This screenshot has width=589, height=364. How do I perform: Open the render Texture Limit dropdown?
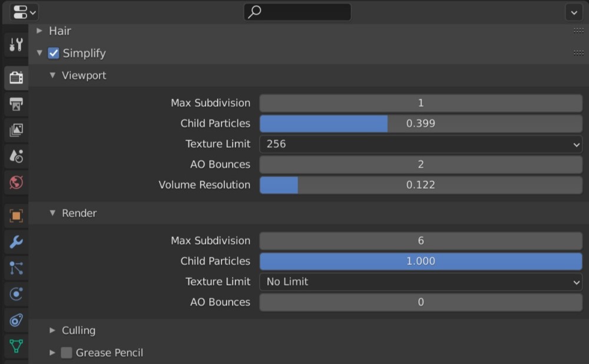421,282
